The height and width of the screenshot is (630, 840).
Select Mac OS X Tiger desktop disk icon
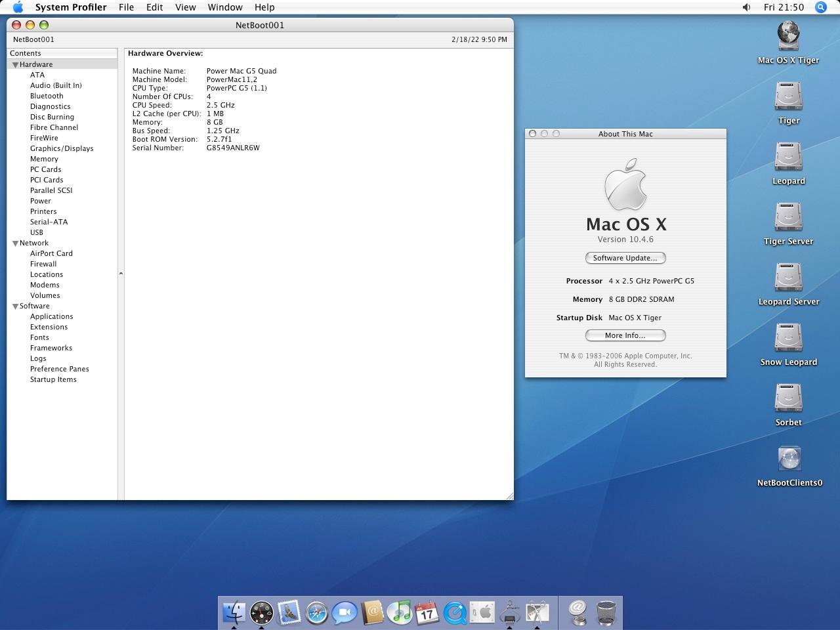pos(788,36)
